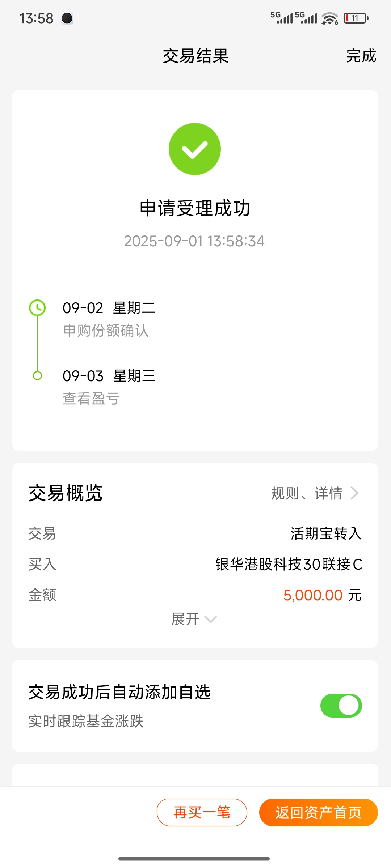
Task: Tap the round clock app icon beside 13:58
Action: (67, 18)
